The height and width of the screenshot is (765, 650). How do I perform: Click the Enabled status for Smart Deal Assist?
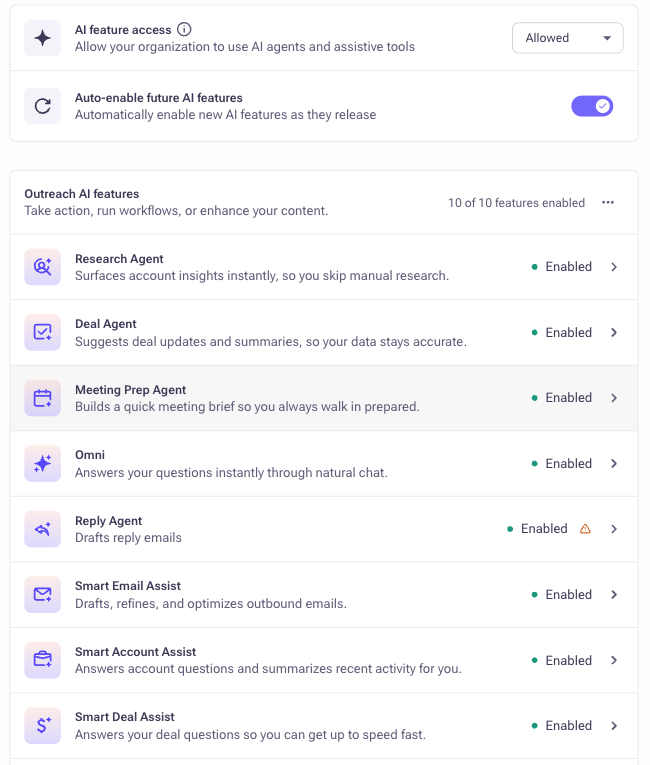coord(562,725)
